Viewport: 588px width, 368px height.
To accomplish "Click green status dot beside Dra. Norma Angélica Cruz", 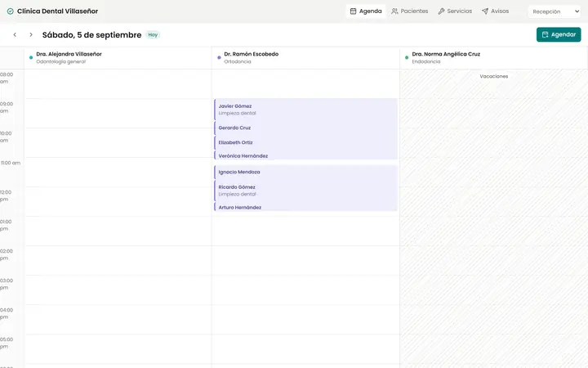I will coord(407,57).
